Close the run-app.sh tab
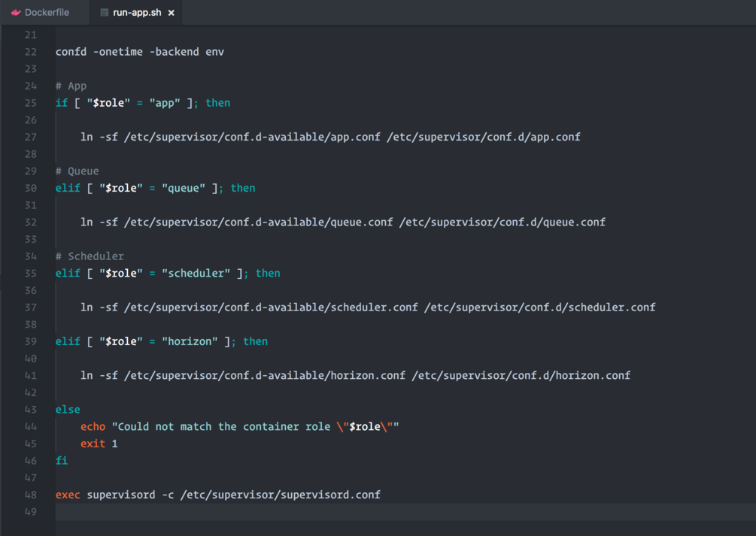The image size is (756, 536). tap(172, 13)
